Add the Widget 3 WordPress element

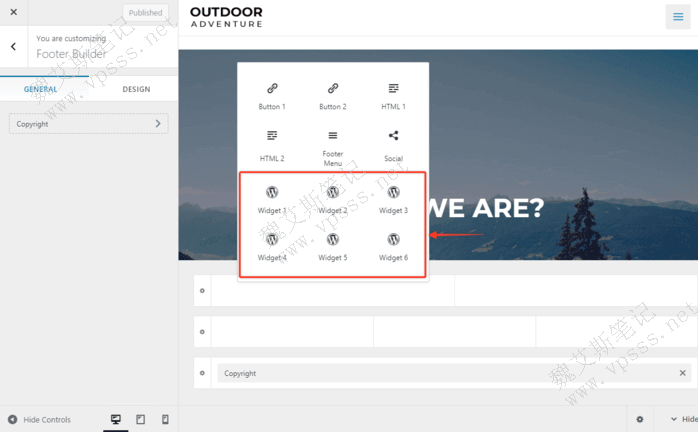pyautogui.click(x=393, y=200)
